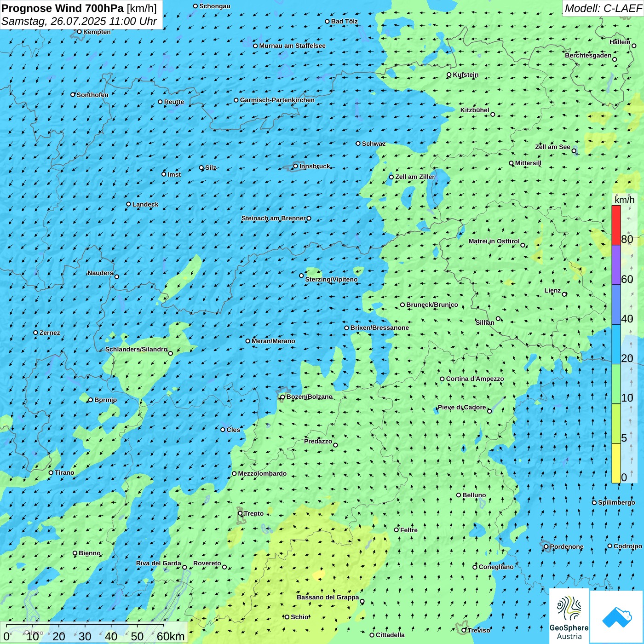Click the Cles town label

pyautogui.click(x=233, y=430)
